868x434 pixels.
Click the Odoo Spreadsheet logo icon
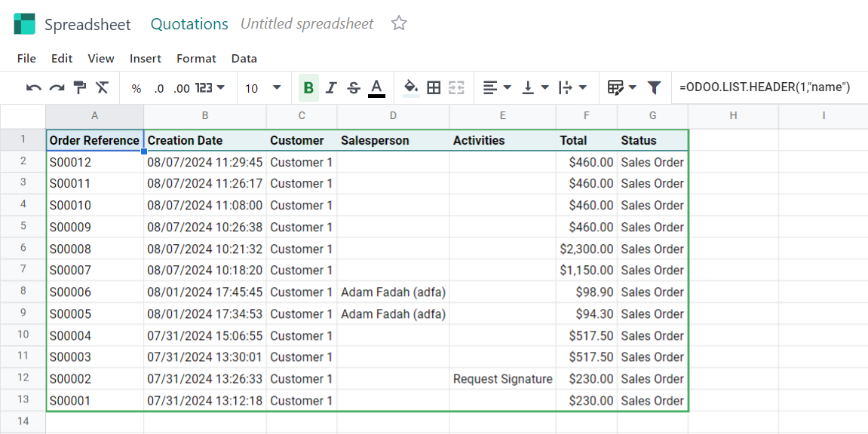coord(24,24)
